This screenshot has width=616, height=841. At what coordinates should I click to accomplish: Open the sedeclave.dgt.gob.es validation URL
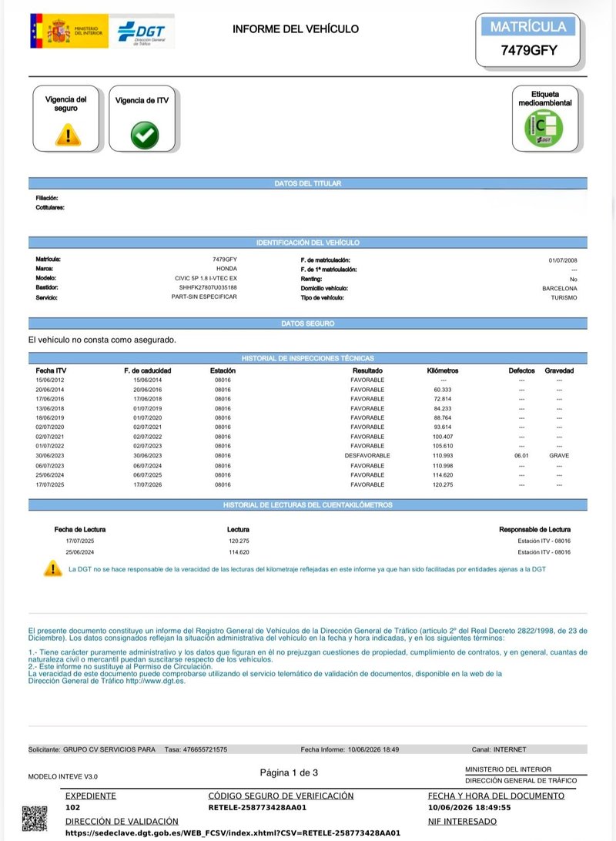pyautogui.click(x=233, y=833)
